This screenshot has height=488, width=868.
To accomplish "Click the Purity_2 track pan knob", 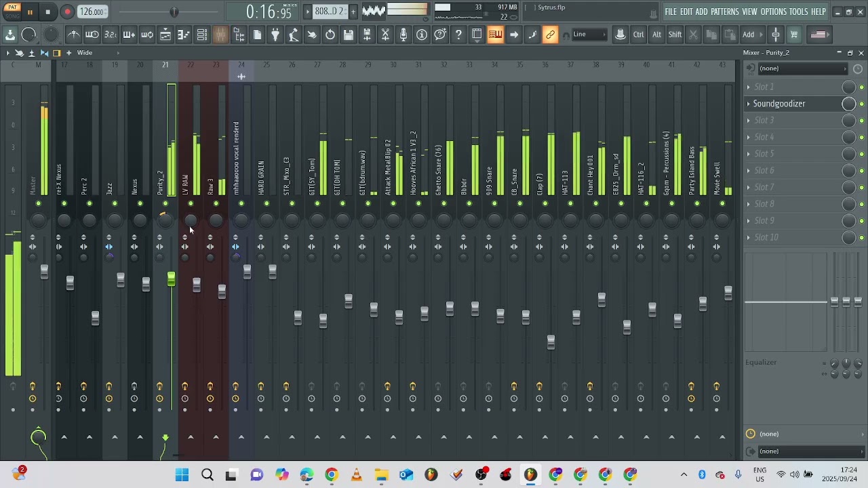I will [165, 220].
